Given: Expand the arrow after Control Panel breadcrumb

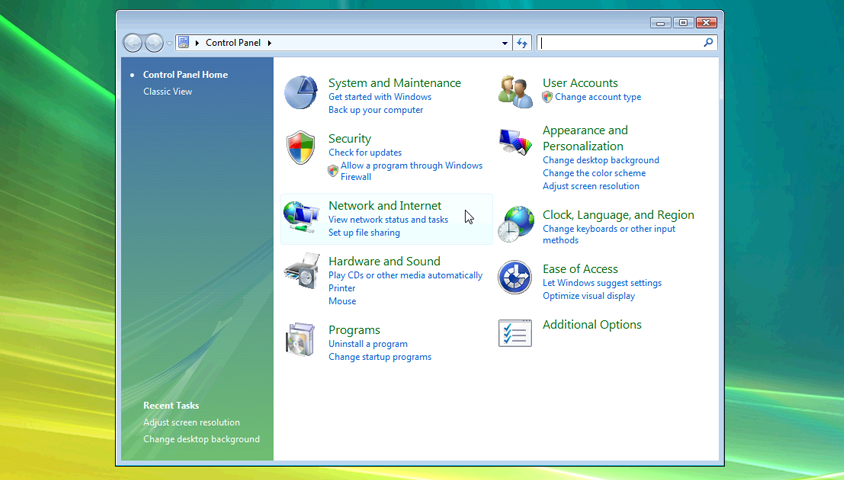Looking at the screenshot, I should coord(269,43).
